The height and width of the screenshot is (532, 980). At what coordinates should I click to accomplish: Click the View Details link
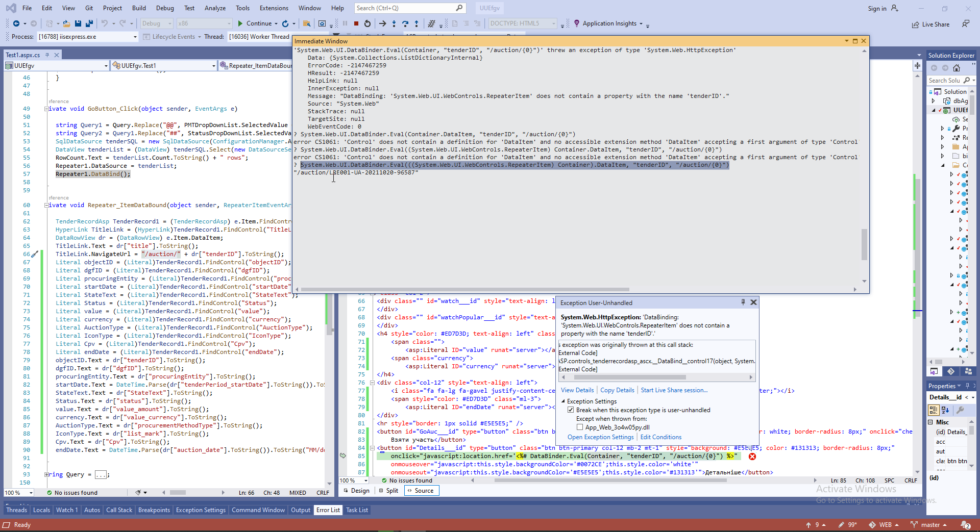point(577,390)
